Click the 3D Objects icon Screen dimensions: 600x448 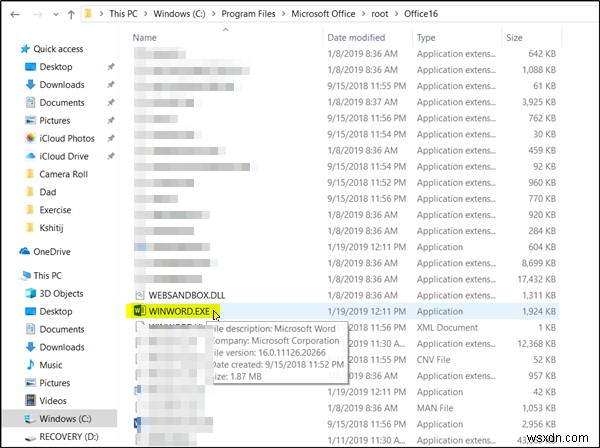30,293
